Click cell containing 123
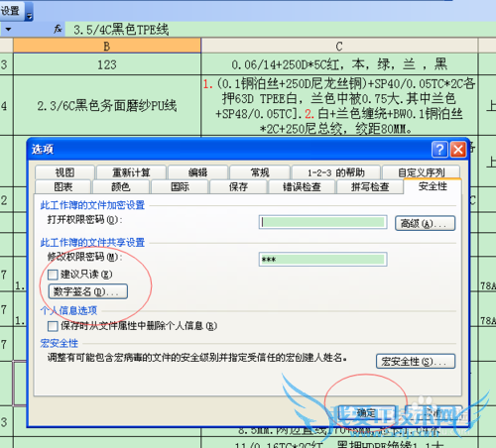The height and width of the screenshot is (448, 496). point(107,64)
